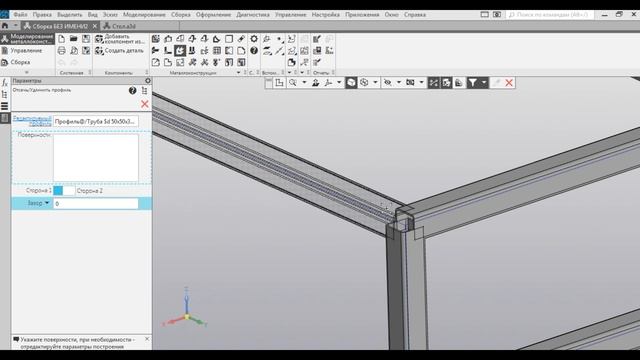Click the Save diskette icon
640x360 pixels.
pos(86,39)
